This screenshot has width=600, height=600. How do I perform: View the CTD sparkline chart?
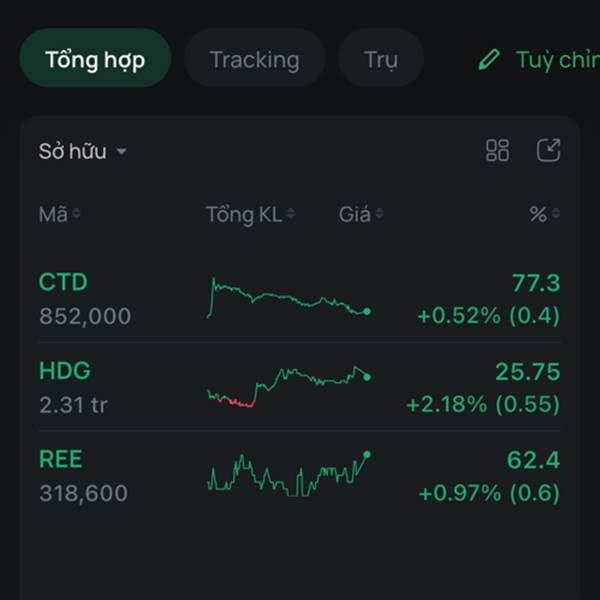point(288,298)
